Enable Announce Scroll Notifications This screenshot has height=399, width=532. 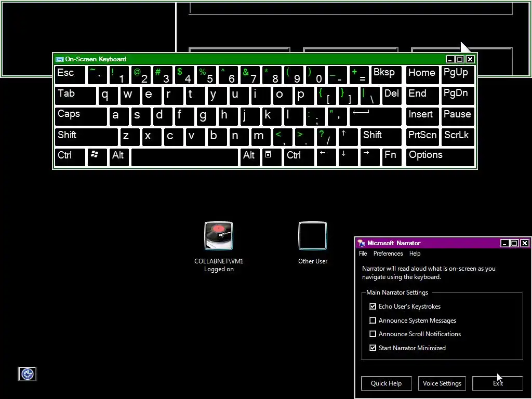[x=373, y=334]
